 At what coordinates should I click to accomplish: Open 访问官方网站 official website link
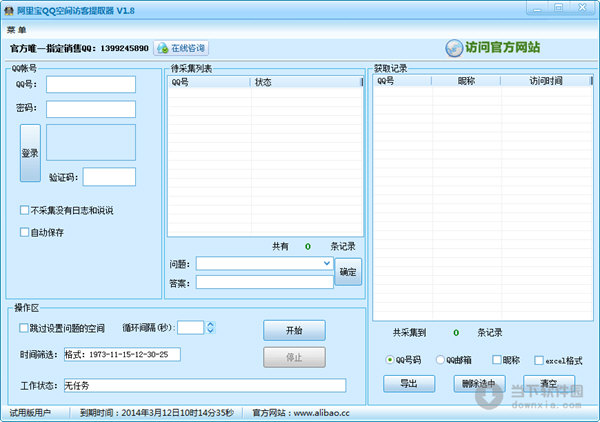tap(494, 47)
